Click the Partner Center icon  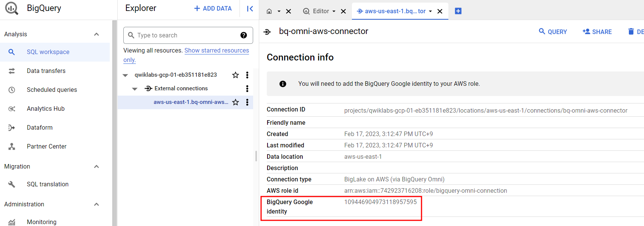[x=12, y=147]
